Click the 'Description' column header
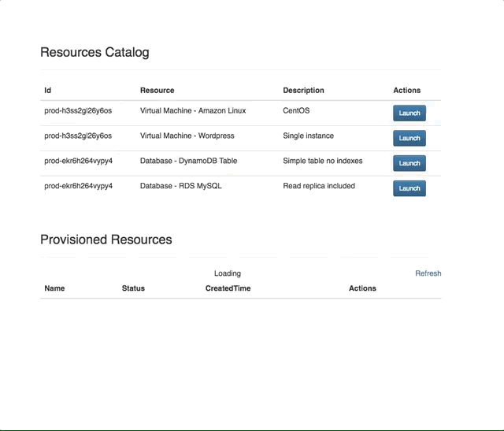This screenshot has width=504, height=431. pos(303,91)
